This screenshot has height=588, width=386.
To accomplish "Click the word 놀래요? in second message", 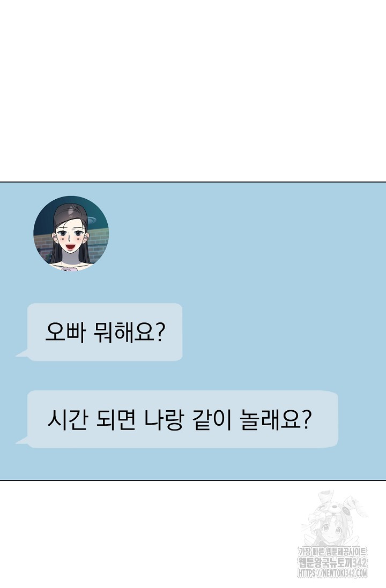I will [276, 419].
